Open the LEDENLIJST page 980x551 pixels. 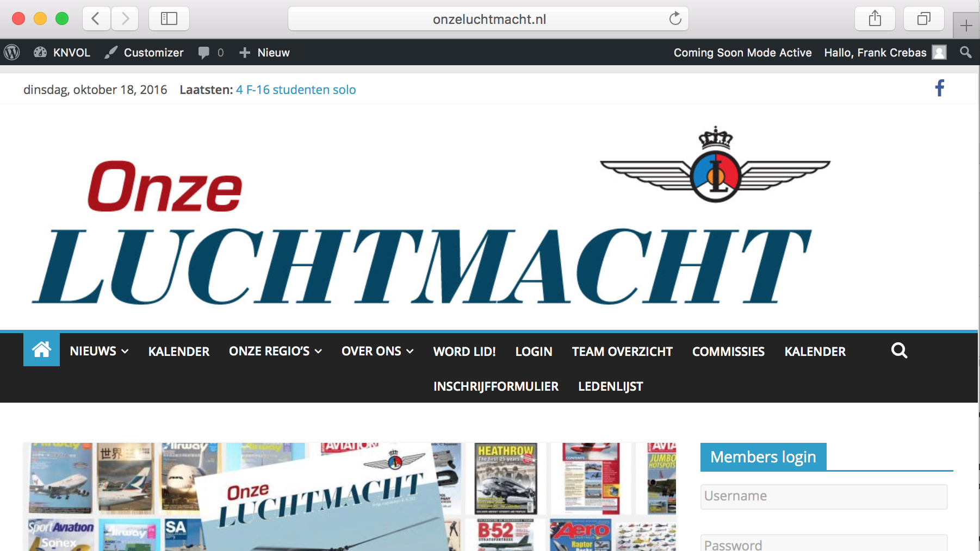(x=610, y=386)
